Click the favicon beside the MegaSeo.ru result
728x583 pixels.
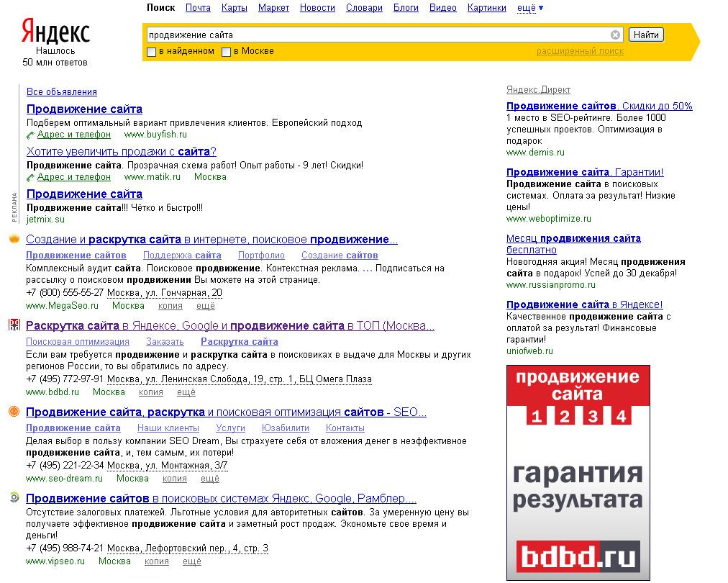tap(14, 239)
